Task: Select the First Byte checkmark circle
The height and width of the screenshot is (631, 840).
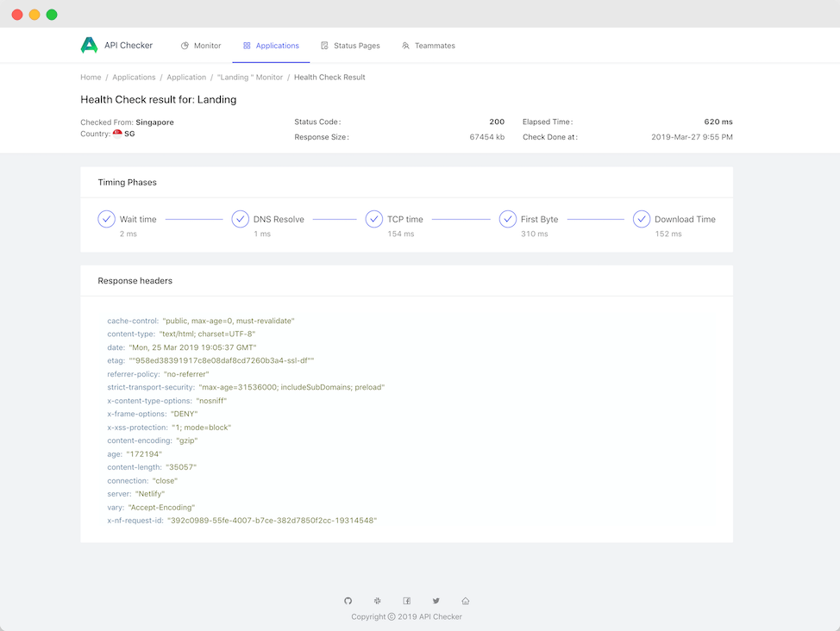Action: tap(508, 219)
